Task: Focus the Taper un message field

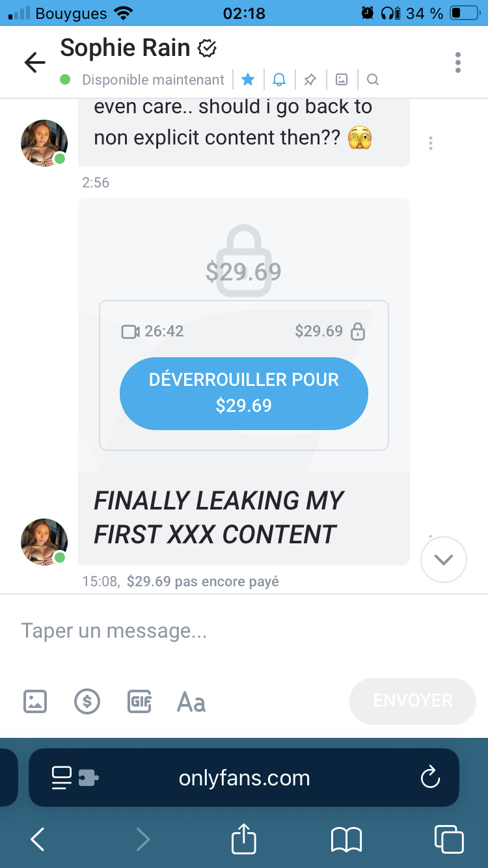Action: click(x=244, y=631)
